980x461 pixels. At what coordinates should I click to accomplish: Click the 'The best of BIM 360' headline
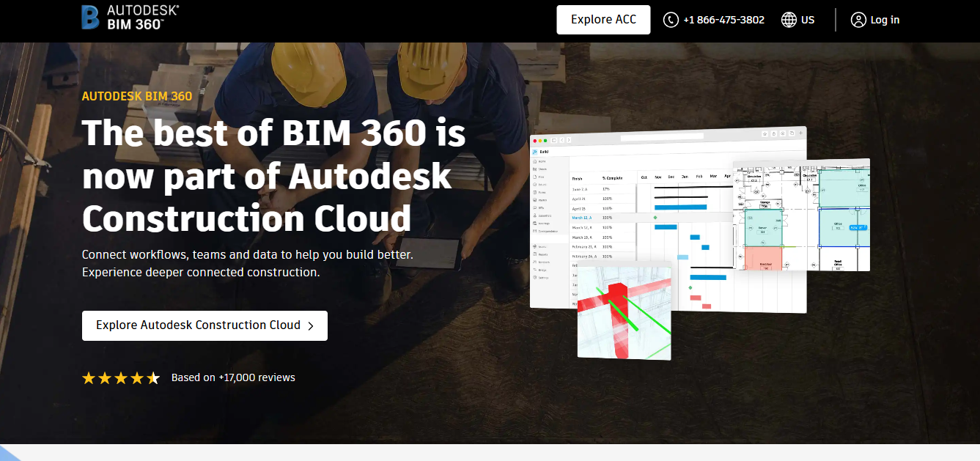[273, 176]
